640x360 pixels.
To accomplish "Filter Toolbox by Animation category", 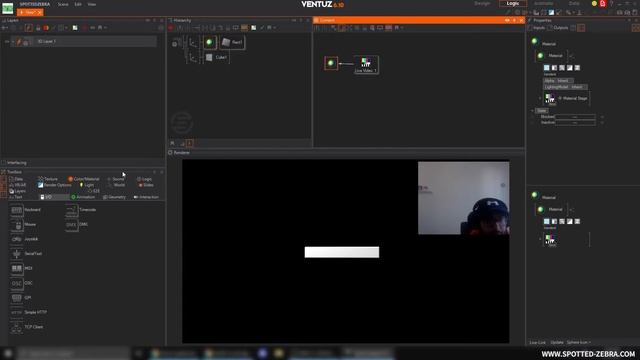I will (x=83, y=197).
